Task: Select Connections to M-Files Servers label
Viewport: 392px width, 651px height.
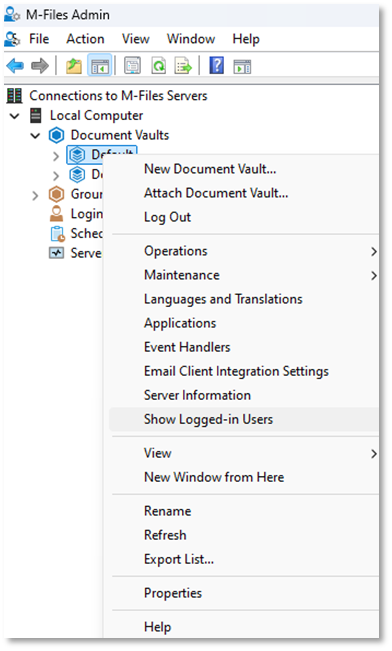Action: click(x=118, y=96)
